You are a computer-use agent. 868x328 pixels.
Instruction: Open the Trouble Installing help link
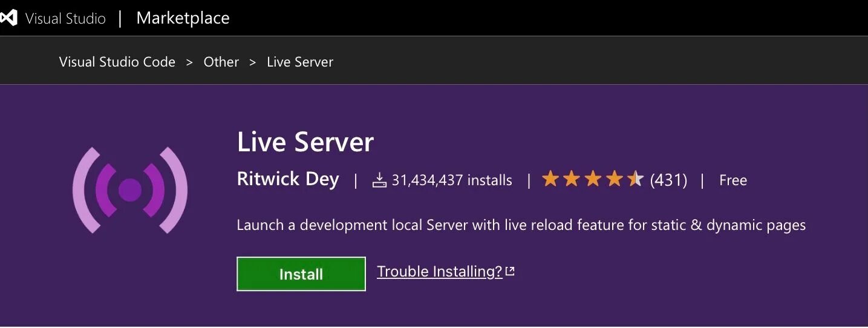(x=440, y=272)
